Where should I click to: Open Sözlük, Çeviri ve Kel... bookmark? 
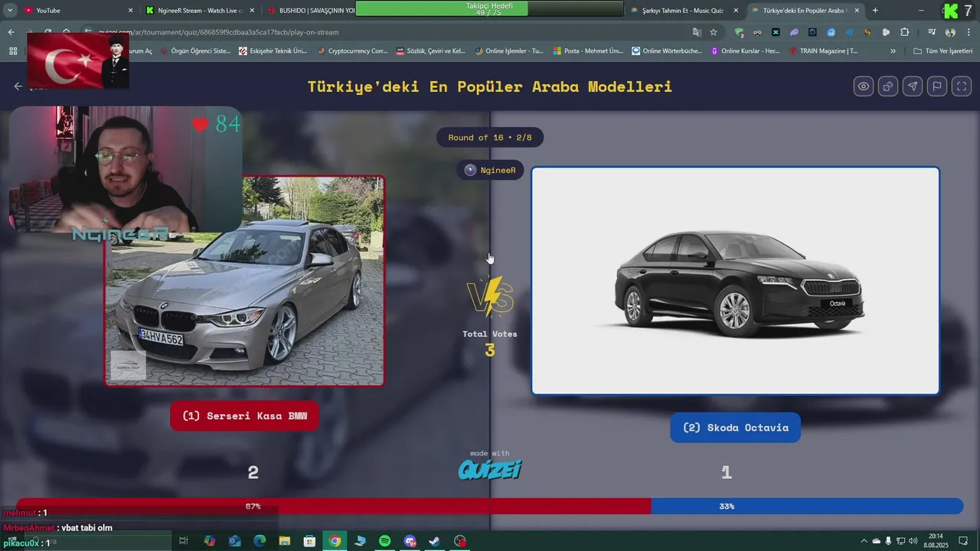pos(430,51)
